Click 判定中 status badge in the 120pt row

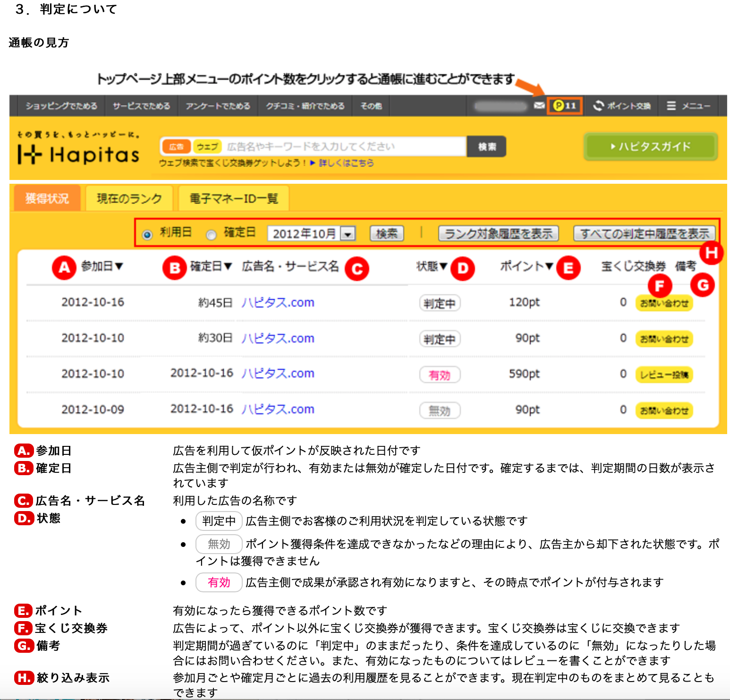tap(440, 303)
